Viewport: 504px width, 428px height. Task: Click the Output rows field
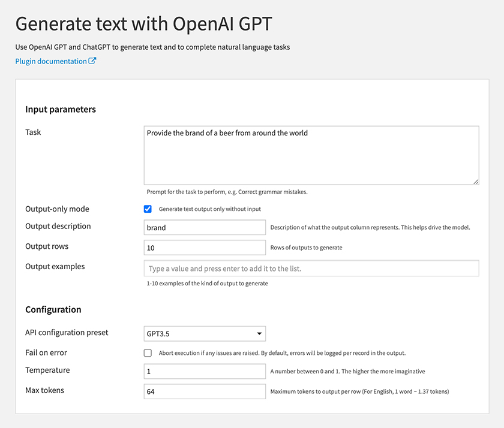tap(205, 248)
